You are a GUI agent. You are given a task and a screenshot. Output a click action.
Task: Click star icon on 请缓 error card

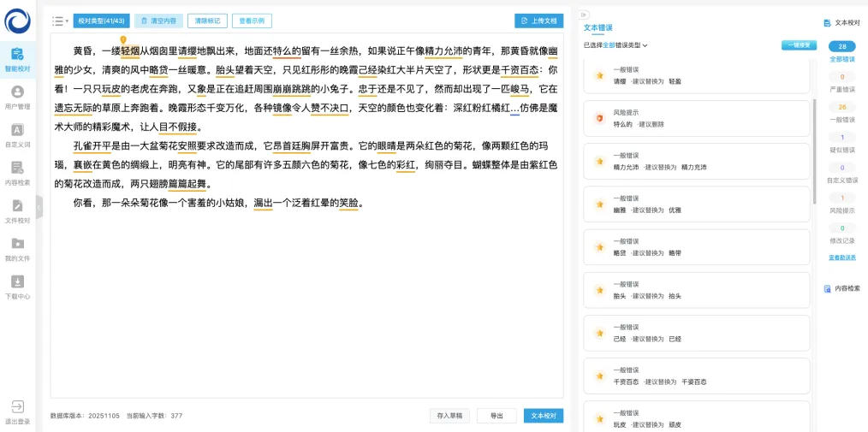pyautogui.click(x=599, y=76)
